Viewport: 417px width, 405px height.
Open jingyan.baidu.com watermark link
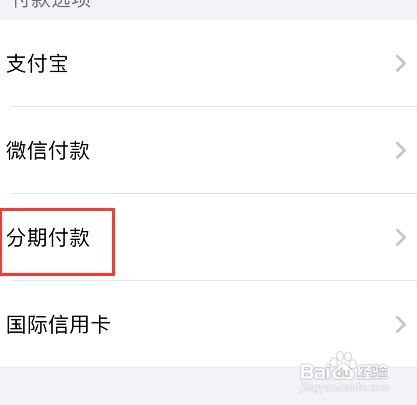pos(344,387)
